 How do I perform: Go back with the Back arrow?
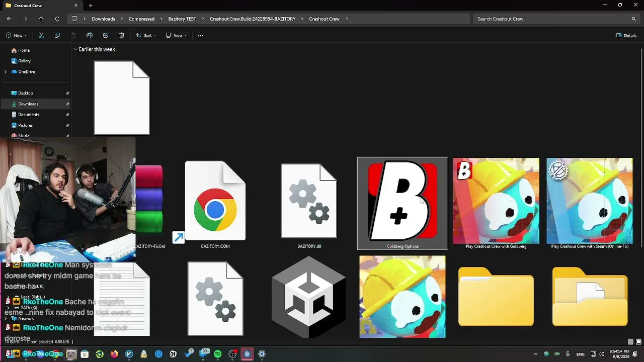(9, 19)
